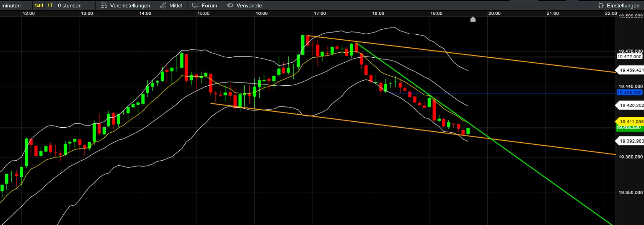Click the 19.350,000 price axis label
644x225 pixels.
[x=631, y=192]
